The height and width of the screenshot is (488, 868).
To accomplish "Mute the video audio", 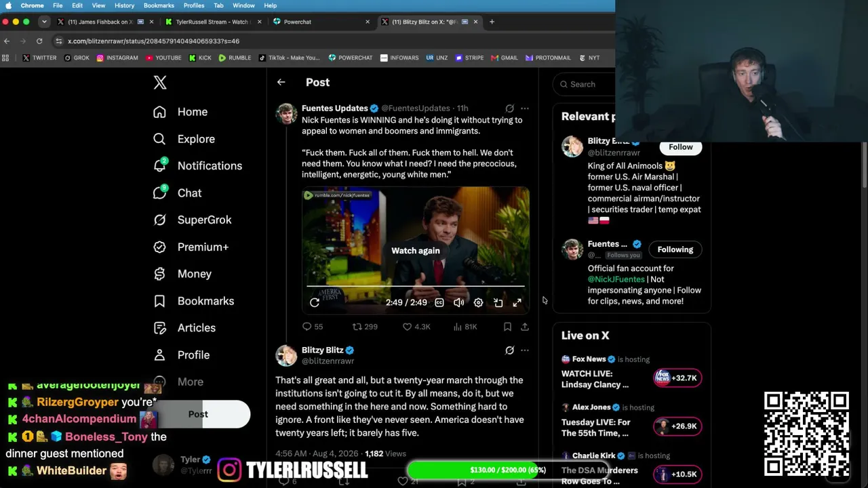I will pyautogui.click(x=458, y=303).
